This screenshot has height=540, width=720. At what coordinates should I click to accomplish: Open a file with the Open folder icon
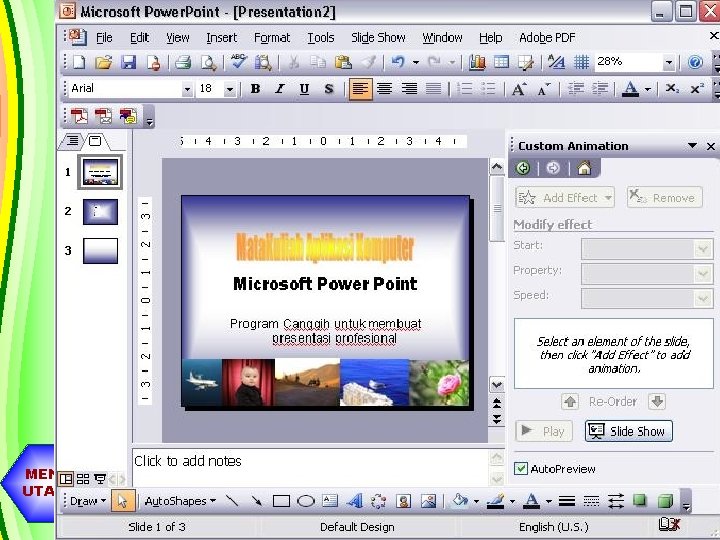(104, 62)
